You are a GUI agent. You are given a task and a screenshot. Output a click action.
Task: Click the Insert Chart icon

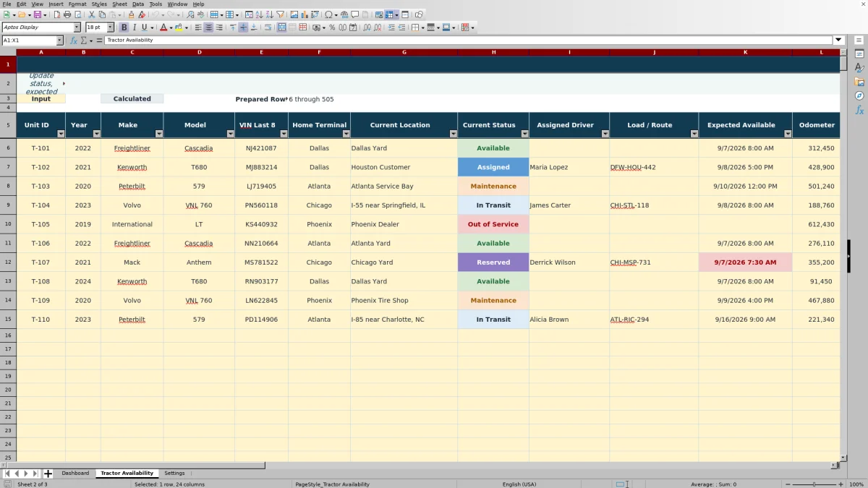[x=304, y=14]
